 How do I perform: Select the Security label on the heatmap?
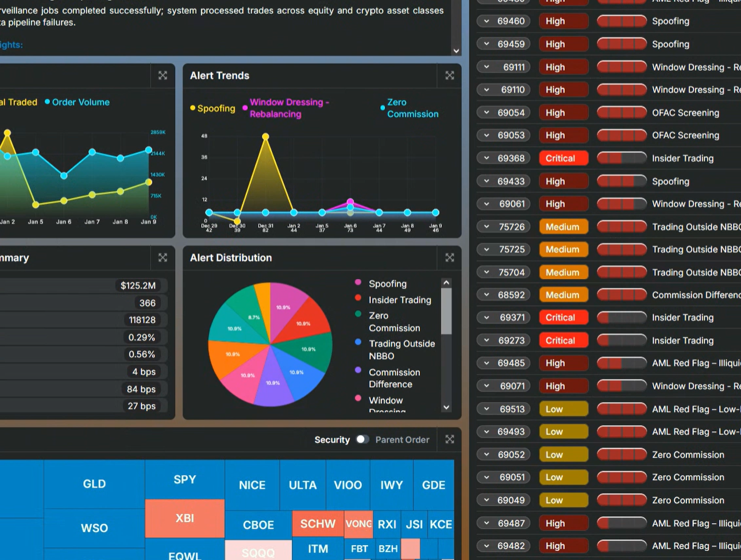click(332, 439)
